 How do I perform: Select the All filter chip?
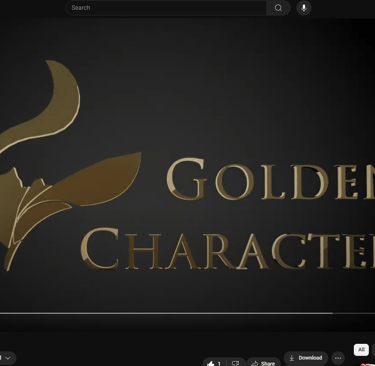361,350
